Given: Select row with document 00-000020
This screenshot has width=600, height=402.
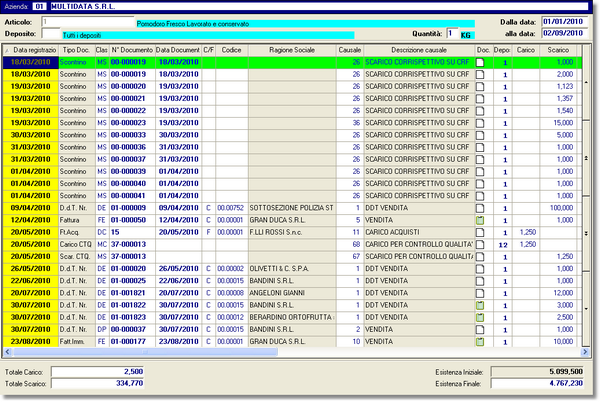Looking at the screenshot, I should 292,86.
